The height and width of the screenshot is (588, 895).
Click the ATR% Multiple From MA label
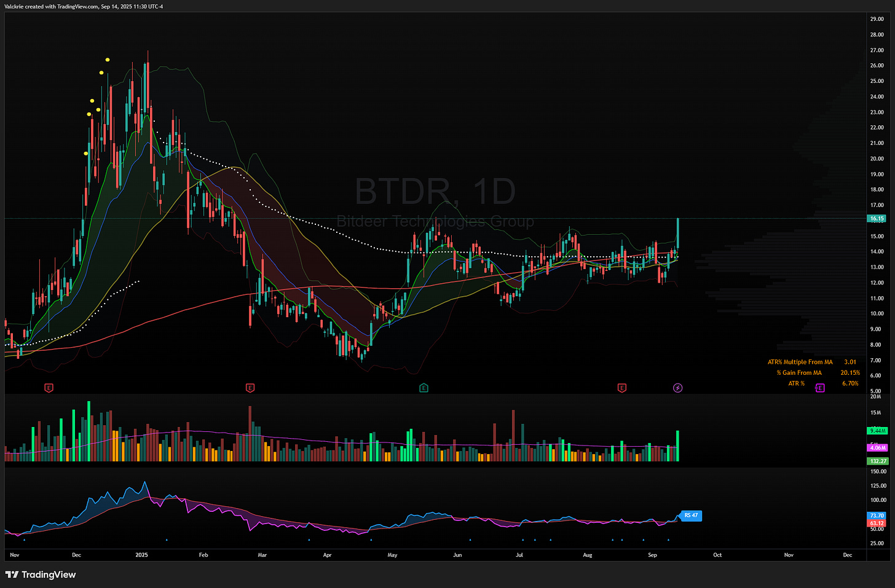[800, 362]
